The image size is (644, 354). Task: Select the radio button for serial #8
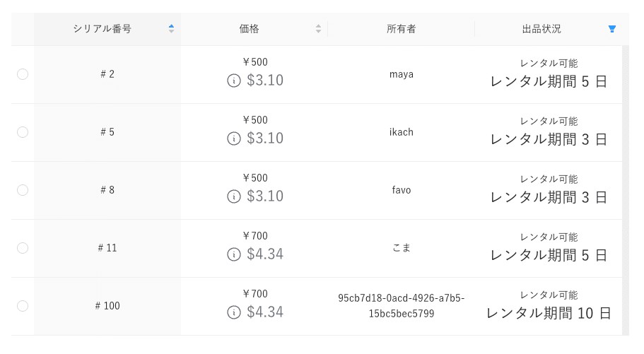click(x=23, y=190)
